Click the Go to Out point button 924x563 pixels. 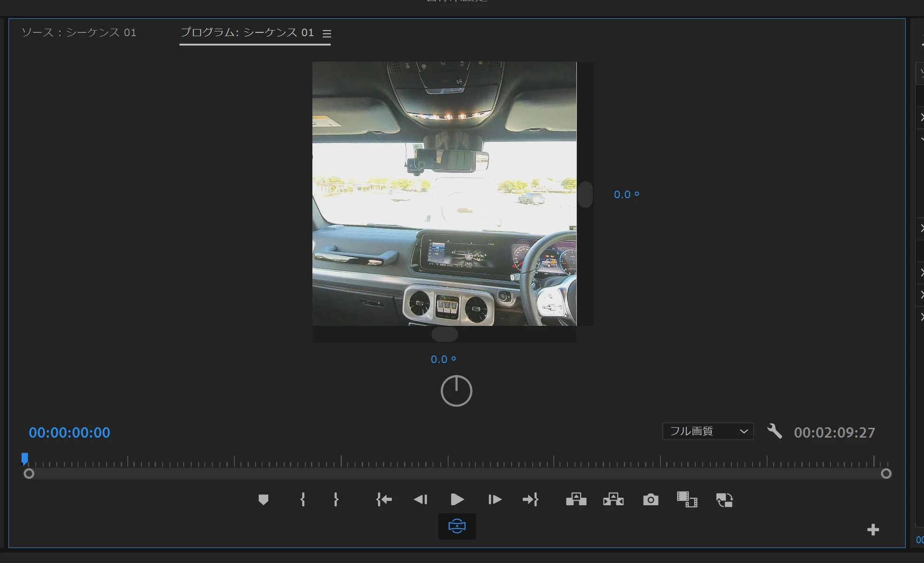tap(530, 500)
